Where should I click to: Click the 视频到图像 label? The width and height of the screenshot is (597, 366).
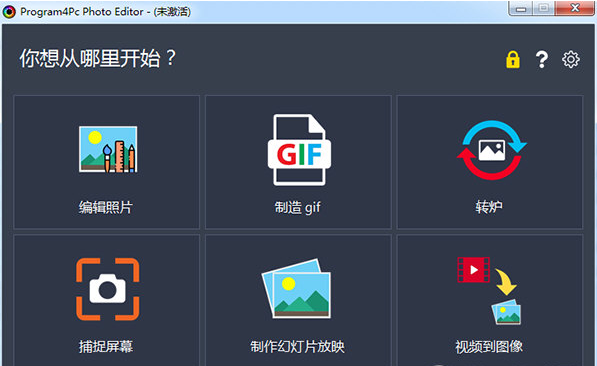tap(489, 346)
